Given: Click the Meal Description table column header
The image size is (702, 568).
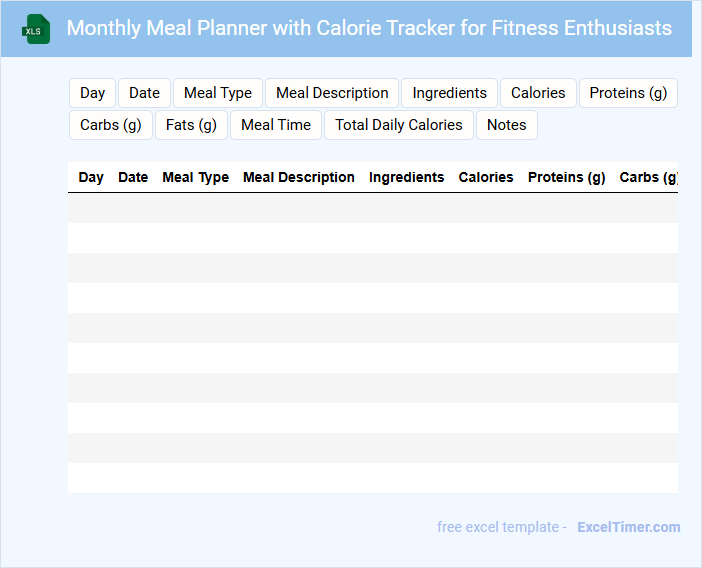Looking at the screenshot, I should [299, 177].
